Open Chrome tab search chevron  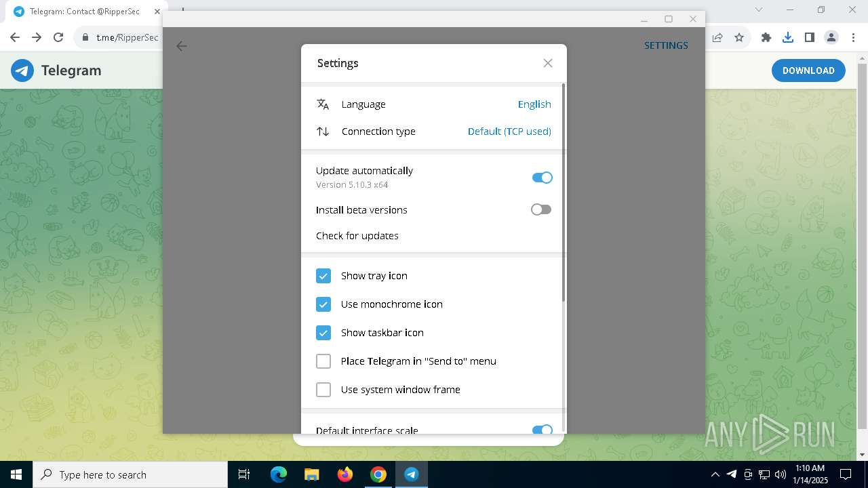pyautogui.click(x=759, y=9)
